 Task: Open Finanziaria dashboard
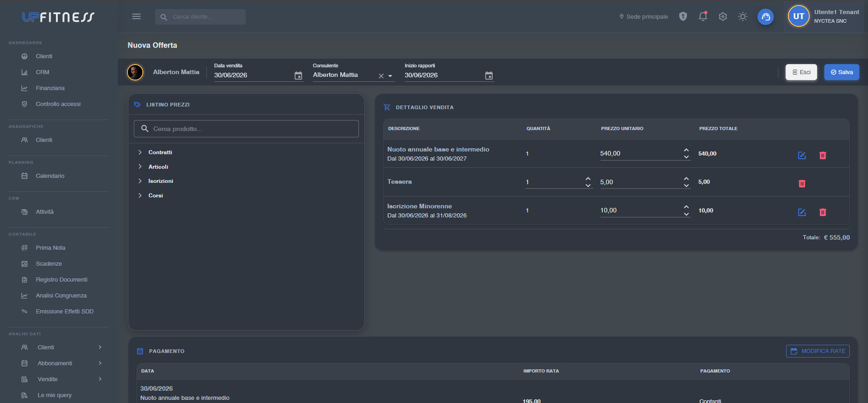[50, 88]
